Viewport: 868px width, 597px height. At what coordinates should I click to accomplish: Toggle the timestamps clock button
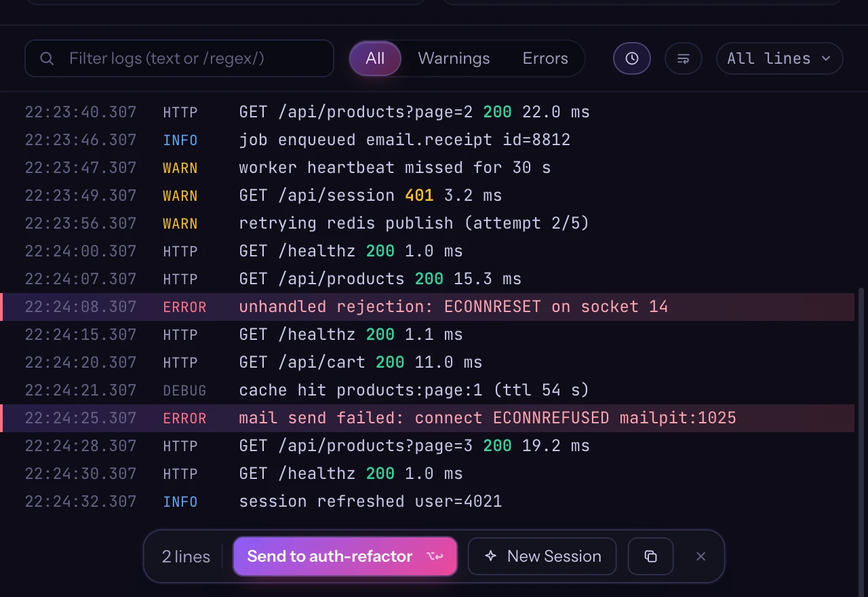pyautogui.click(x=632, y=58)
